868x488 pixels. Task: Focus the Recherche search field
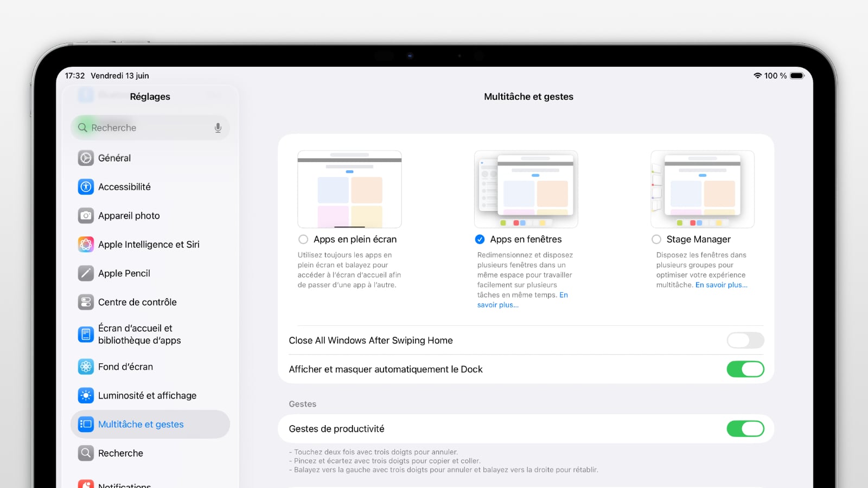click(x=150, y=127)
